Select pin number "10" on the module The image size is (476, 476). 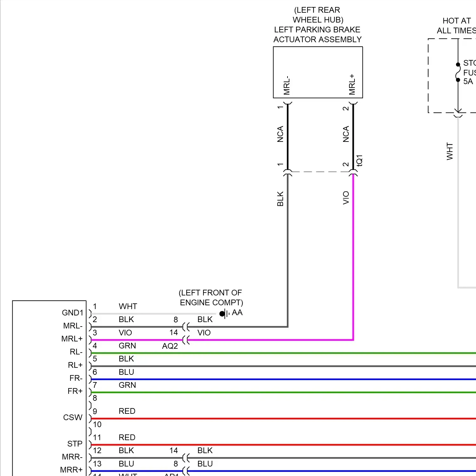pyautogui.click(x=97, y=425)
